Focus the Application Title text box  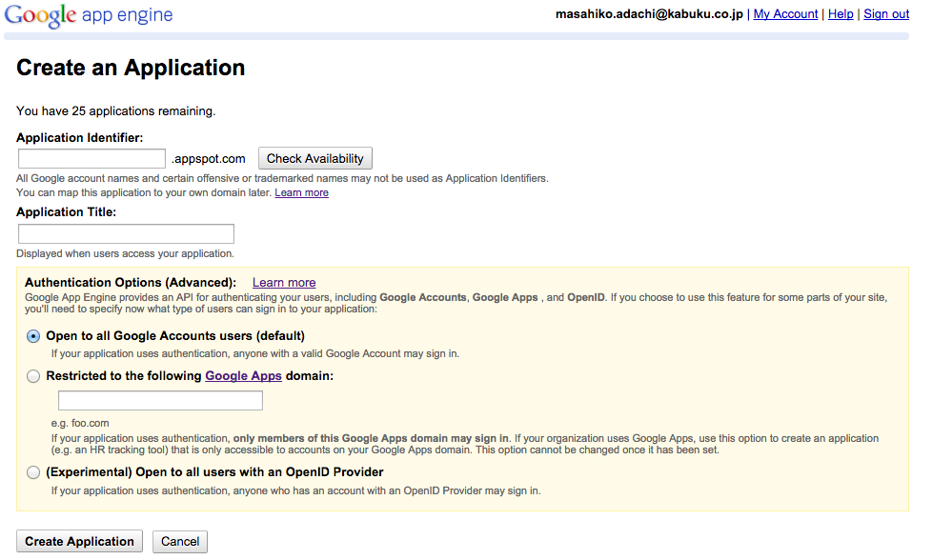[x=125, y=233]
